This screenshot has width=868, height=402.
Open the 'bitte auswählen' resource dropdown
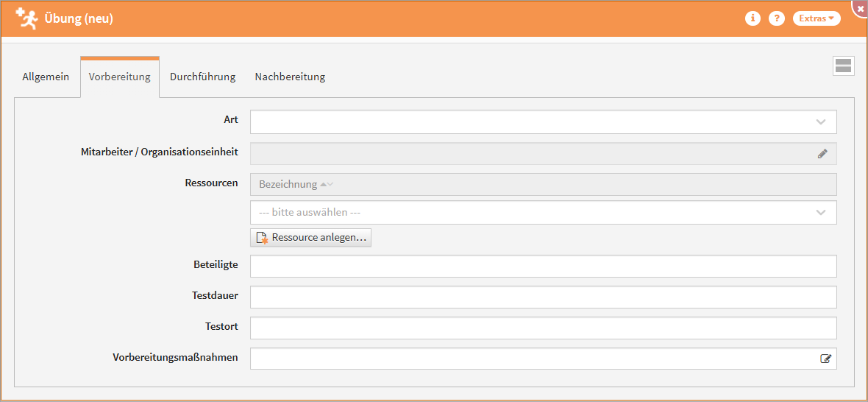point(821,213)
